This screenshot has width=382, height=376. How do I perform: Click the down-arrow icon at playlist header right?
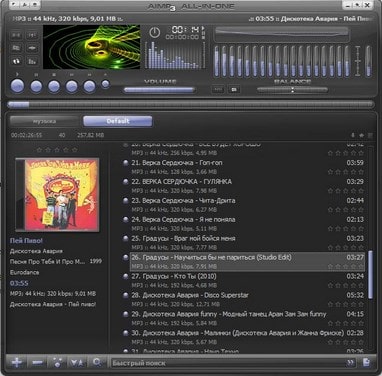click(353, 135)
